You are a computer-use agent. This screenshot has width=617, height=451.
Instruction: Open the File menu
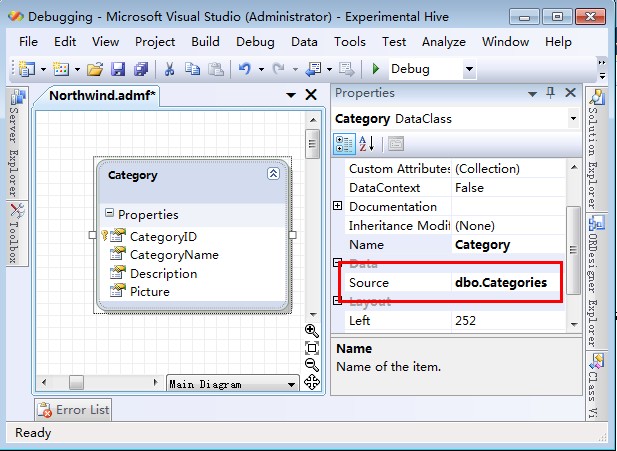28,42
